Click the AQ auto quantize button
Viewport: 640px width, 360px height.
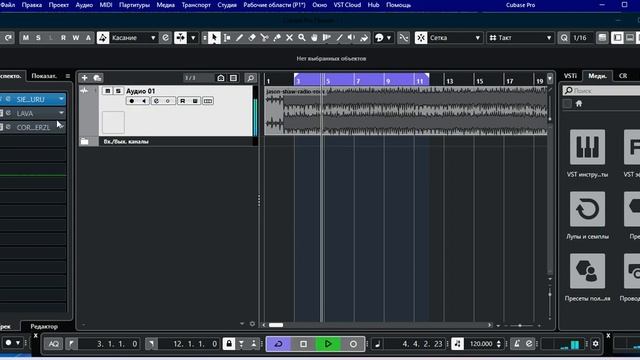53,344
